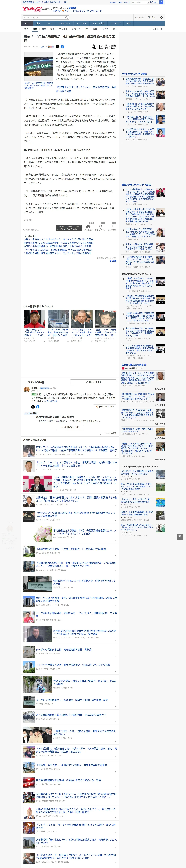Image resolution: width=186 pixels, height=868 pixels.
Task: Click the scroll-to-top arrow button
Action: tap(180, 536)
